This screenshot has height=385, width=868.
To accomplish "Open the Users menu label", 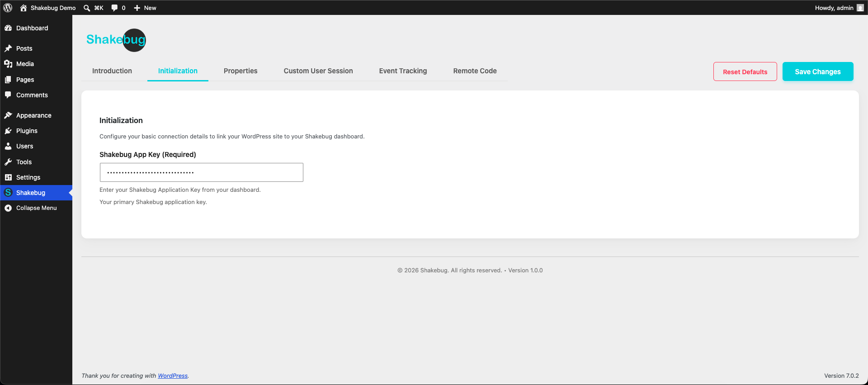I will (25, 146).
